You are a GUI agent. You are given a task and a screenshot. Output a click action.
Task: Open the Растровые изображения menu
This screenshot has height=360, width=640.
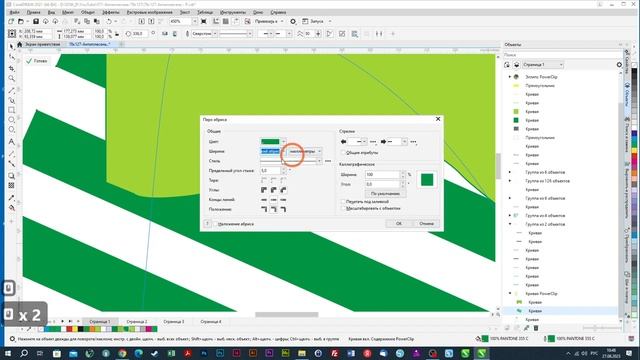tap(149, 12)
